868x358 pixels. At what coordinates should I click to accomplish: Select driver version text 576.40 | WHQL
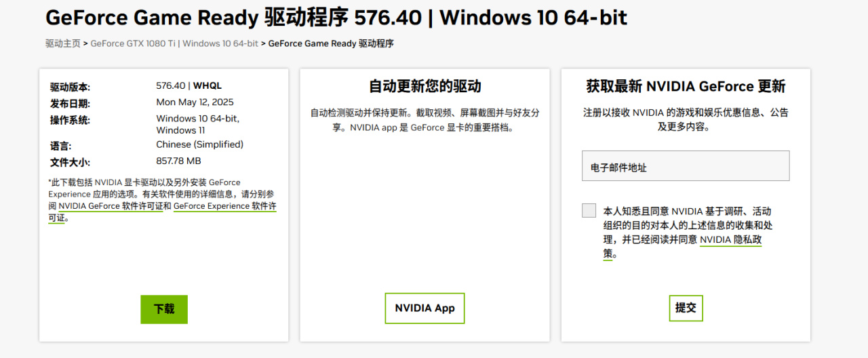point(189,85)
